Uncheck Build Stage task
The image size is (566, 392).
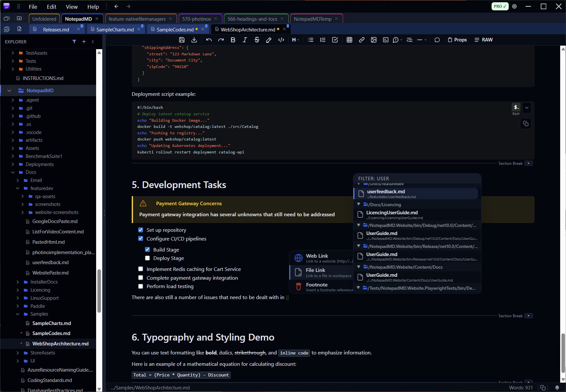(x=147, y=250)
